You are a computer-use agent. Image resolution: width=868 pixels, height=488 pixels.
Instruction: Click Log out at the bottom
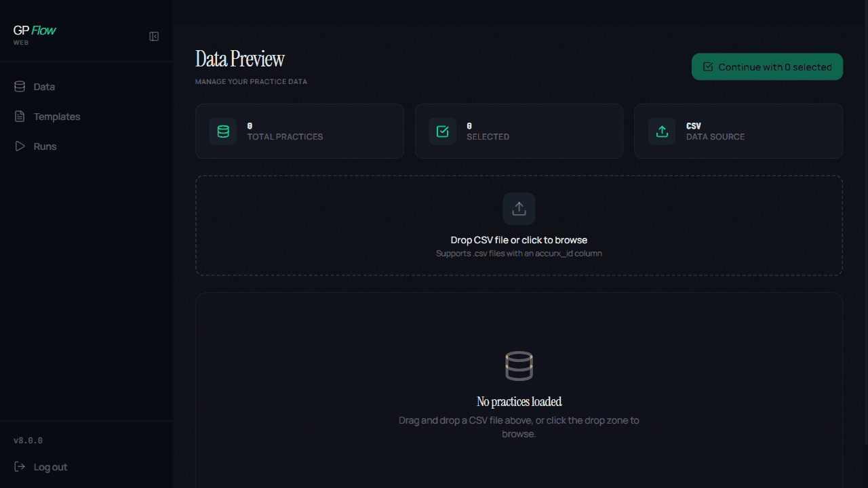coord(51,466)
